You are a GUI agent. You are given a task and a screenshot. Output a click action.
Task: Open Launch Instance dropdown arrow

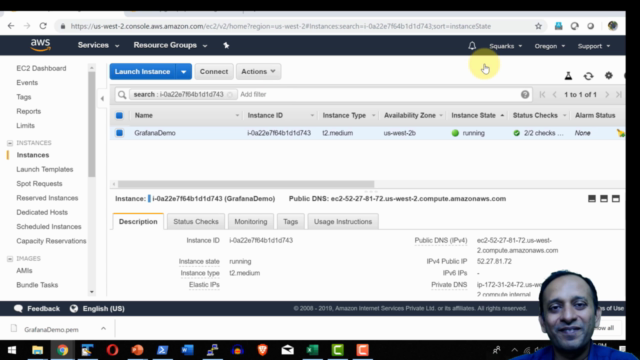(x=184, y=72)
